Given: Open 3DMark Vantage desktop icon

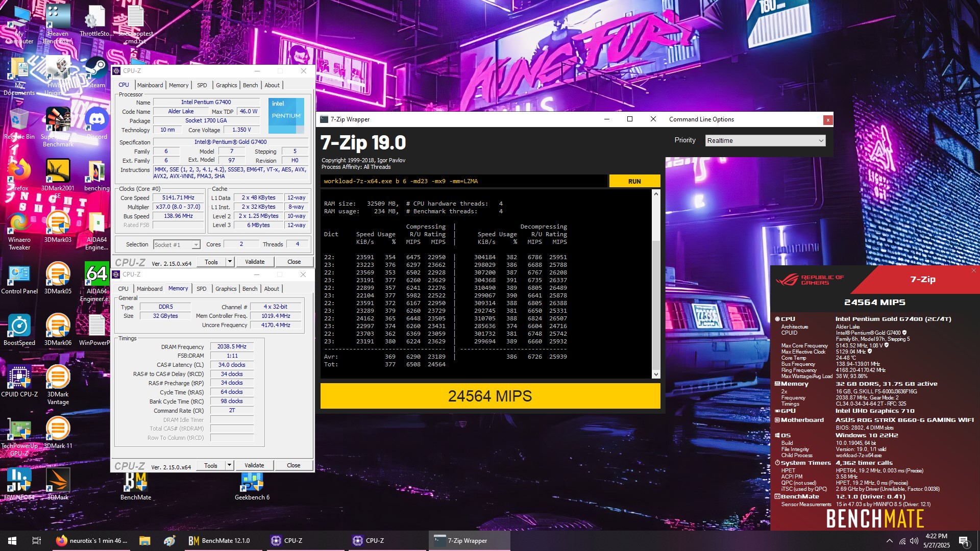Looking at the screenshot, I should pyautogui.click(x=58, y=385).
